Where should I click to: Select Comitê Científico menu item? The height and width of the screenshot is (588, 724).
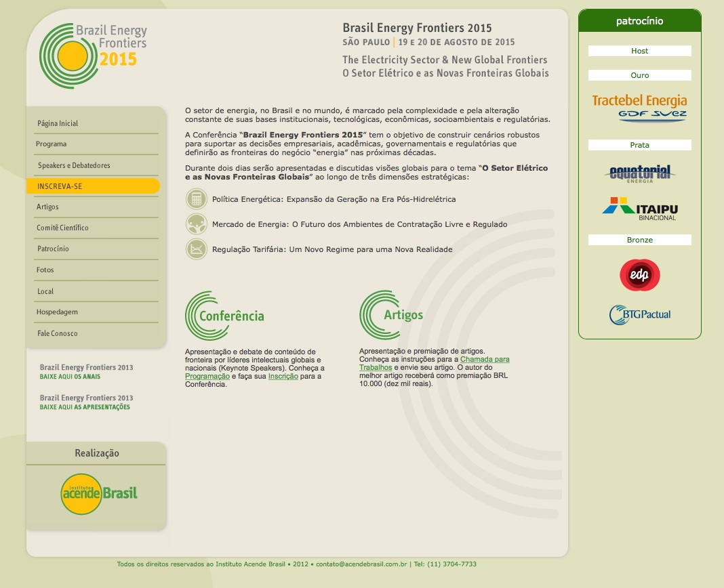(62, 228)
